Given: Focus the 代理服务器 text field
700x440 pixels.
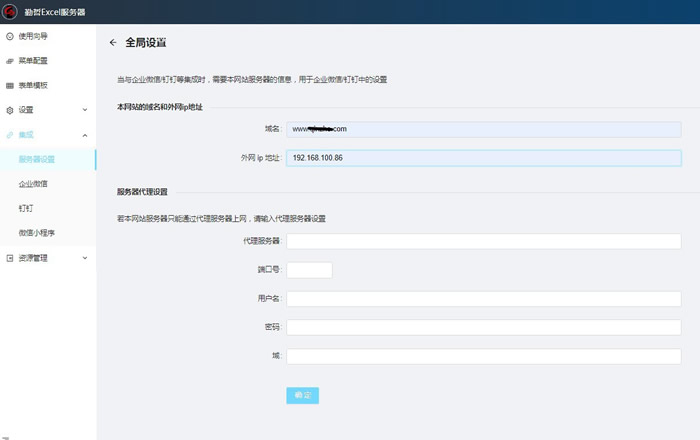Looking at the screenshot, I should pyautogui.click(x=483, y=241).
